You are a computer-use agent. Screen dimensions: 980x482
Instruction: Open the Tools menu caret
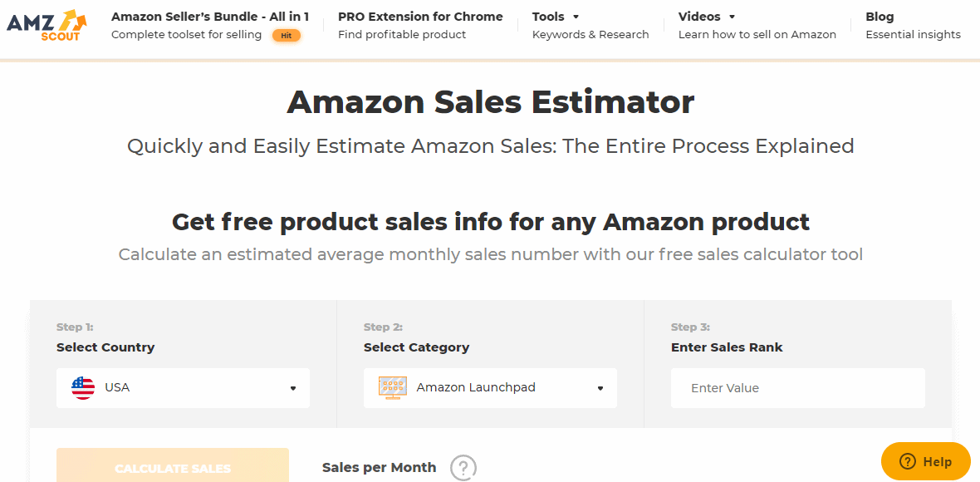[576, 17]
